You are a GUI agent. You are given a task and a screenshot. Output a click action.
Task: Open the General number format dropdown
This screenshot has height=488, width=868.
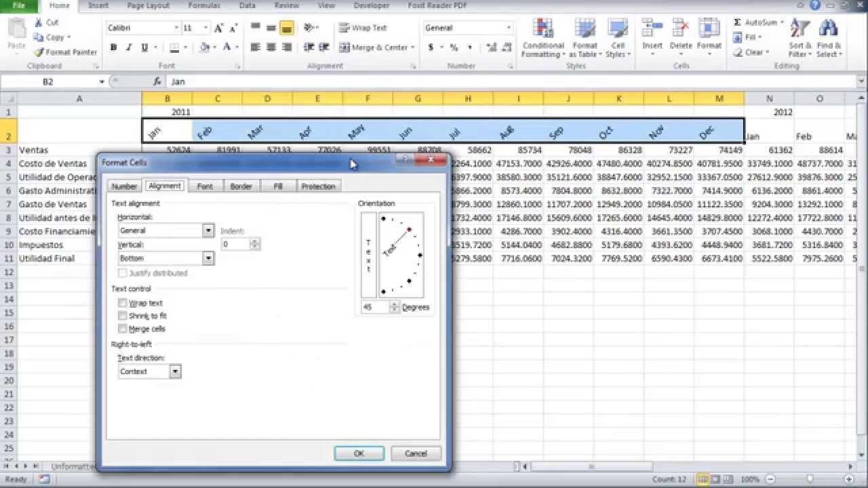(x=509, y=28)
